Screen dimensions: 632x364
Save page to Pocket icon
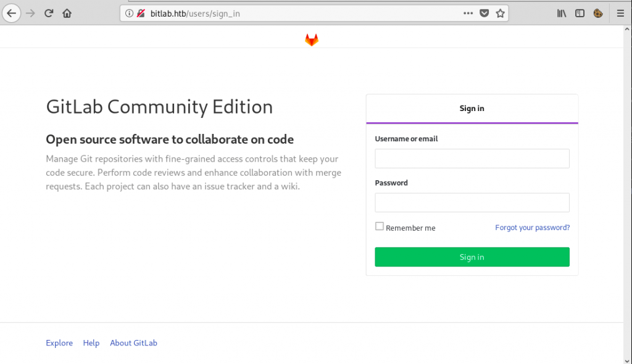[484, 14]
